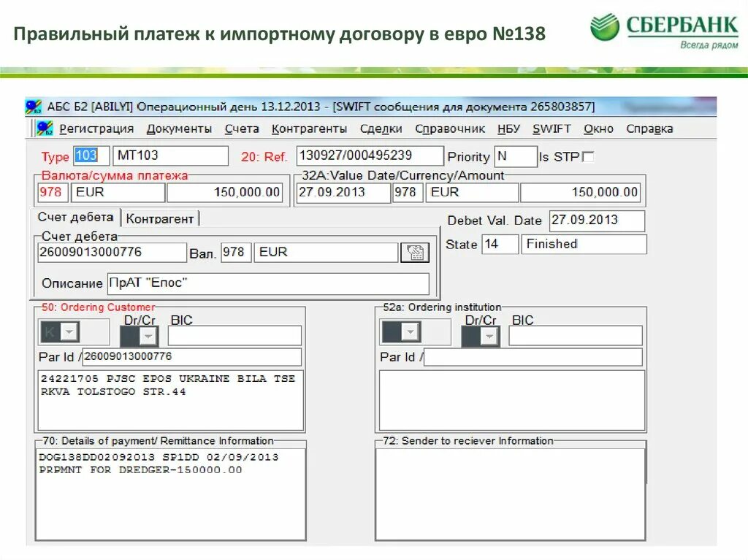Image resolution: width=748 pixels, height=560 pixels.
Task: Click the Ordering Customer address text area
Action: click(x=170, y=401)
